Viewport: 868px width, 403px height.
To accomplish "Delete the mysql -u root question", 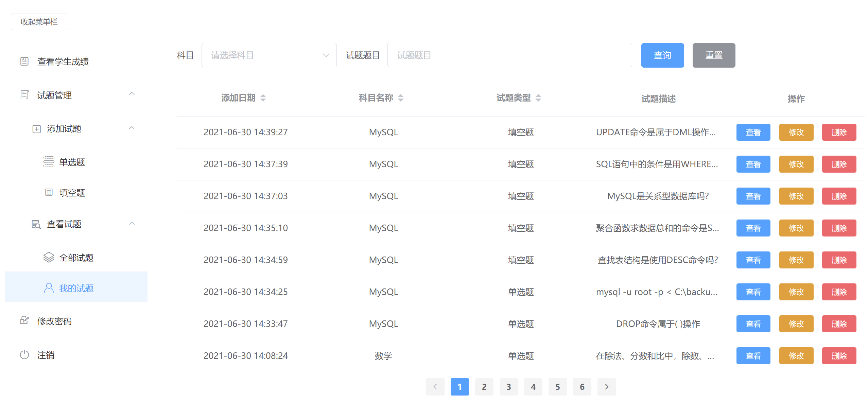I will pos(839,292).
